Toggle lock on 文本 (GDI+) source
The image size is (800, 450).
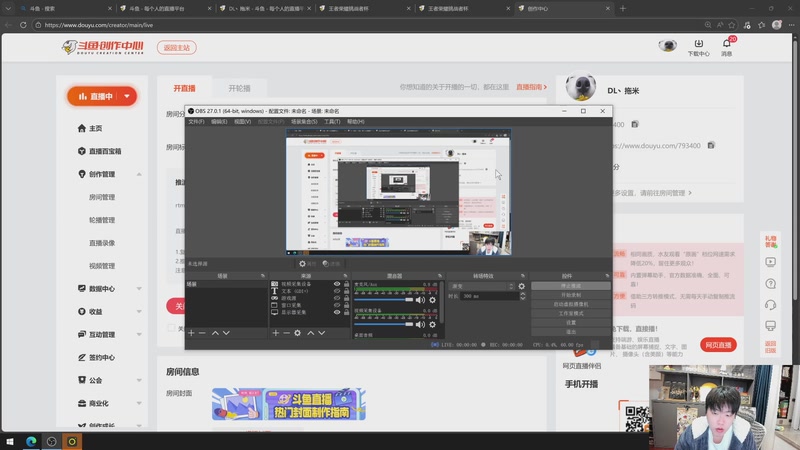tap(346, 291)
